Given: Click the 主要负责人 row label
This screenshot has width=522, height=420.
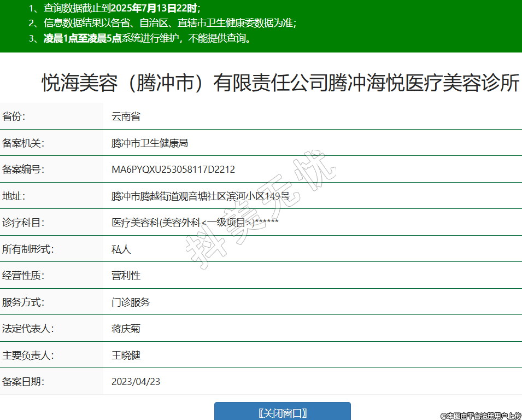Looking at the screenshot, I should click(28, 355).
